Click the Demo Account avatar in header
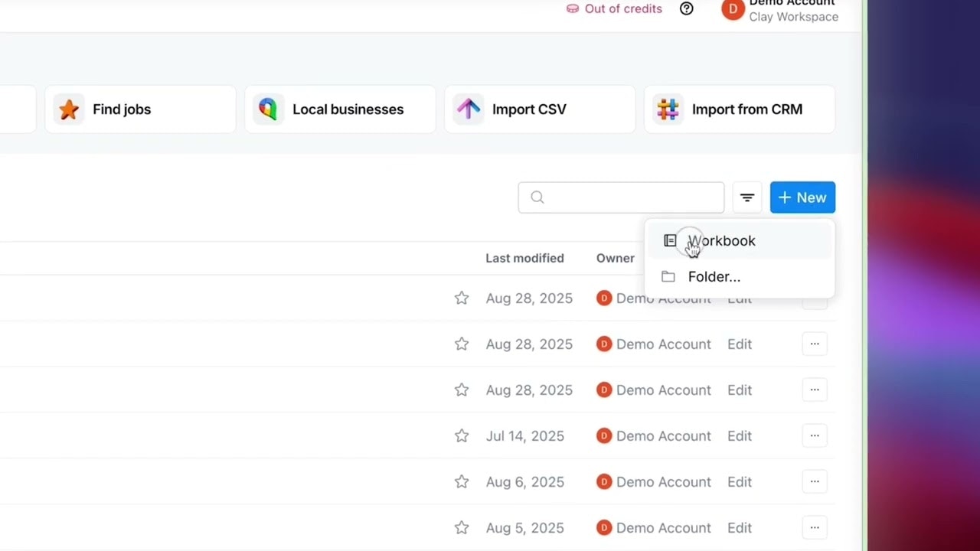Screen dimensions: 980x551 [x=733, y=9]
